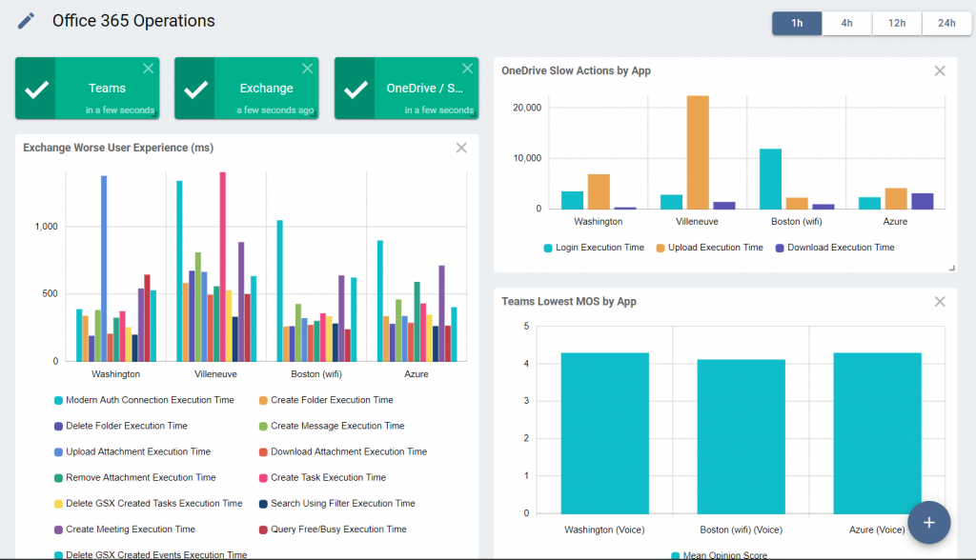
Task: Close the Teams Lowest MOS by App chart
Action: click(x=940, y=302)
